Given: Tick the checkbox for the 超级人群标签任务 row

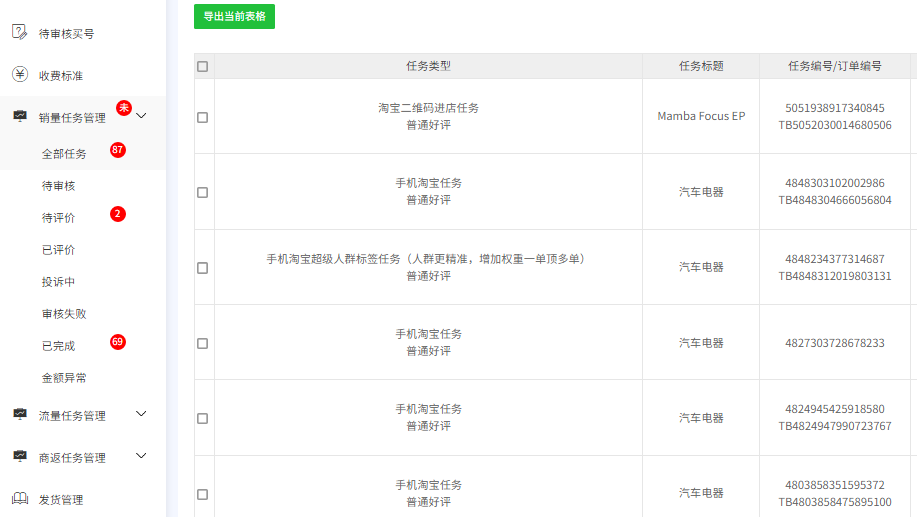Looking at the screenshot, I should pyautogui.click(x=203, y=268).
